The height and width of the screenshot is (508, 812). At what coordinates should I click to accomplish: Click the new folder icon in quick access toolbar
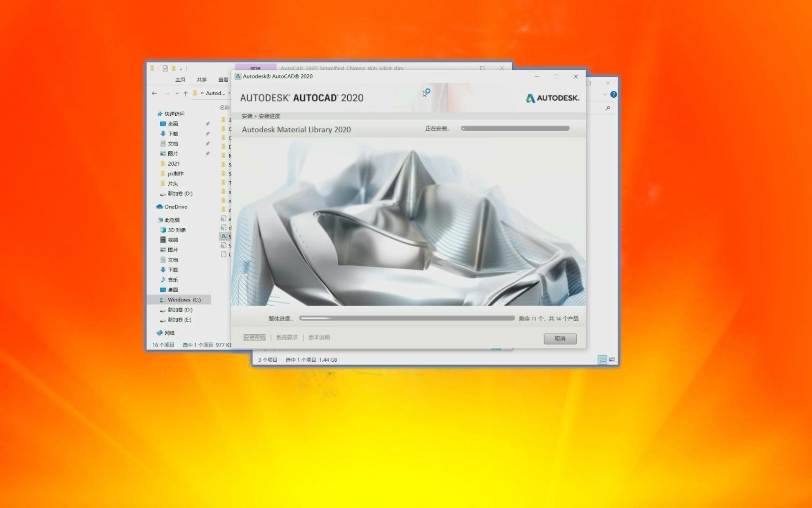coord(173,68)
